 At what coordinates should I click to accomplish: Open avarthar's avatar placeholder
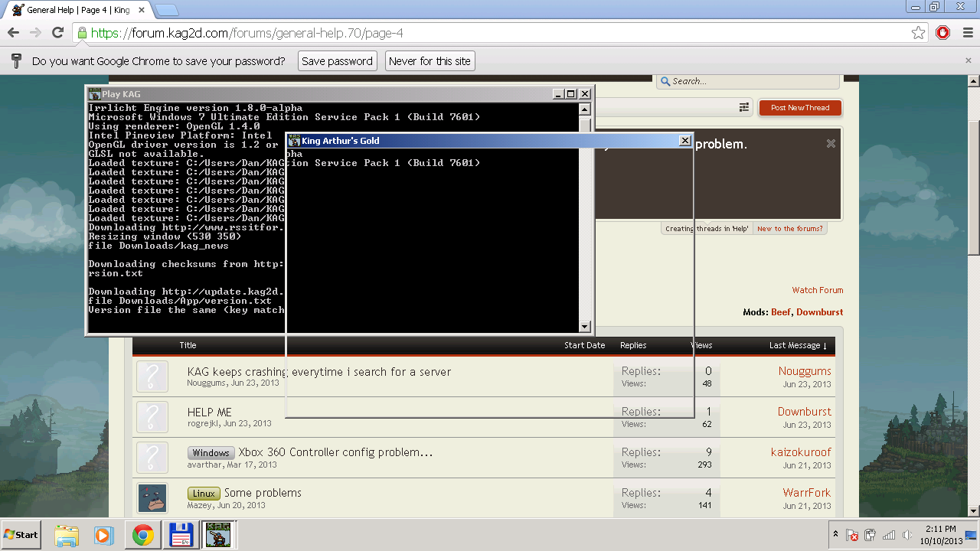click(152, 458)
